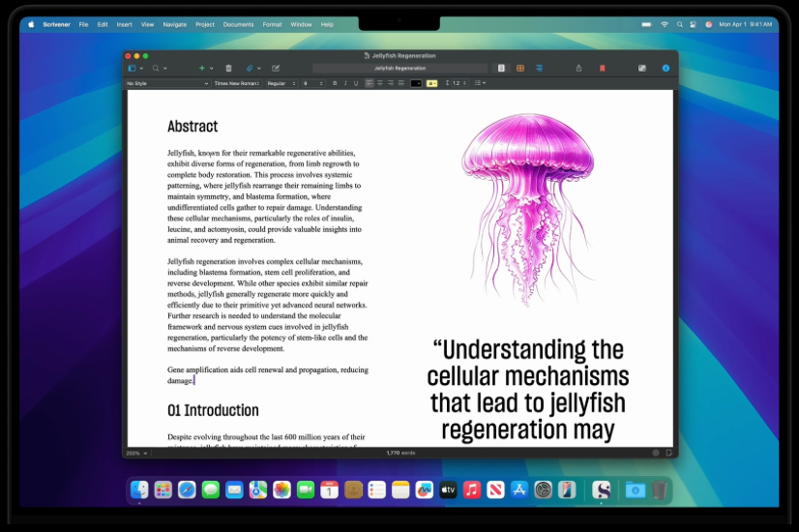
Task: Switch to corkboard view mode
Action: tap(520, 69)
